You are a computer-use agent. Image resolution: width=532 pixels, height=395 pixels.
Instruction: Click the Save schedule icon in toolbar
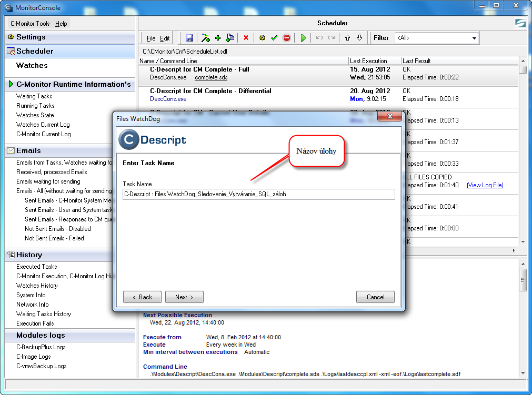click(189, 38)
